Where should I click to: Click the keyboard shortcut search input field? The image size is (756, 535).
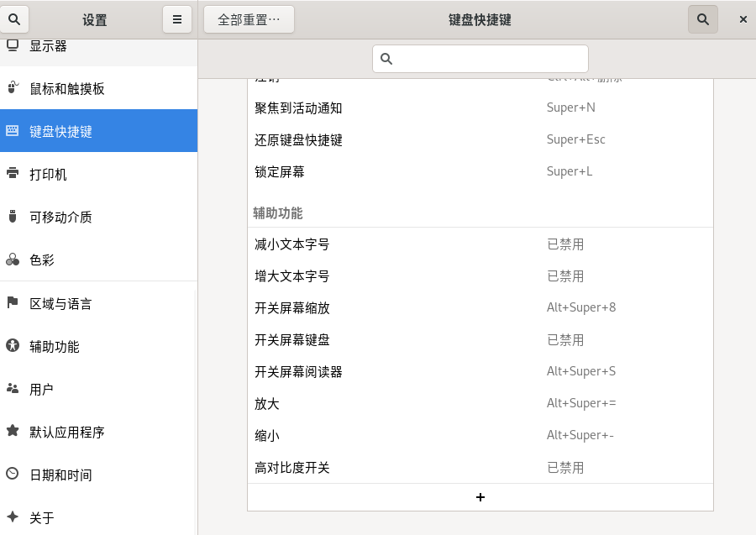[480, 59]
